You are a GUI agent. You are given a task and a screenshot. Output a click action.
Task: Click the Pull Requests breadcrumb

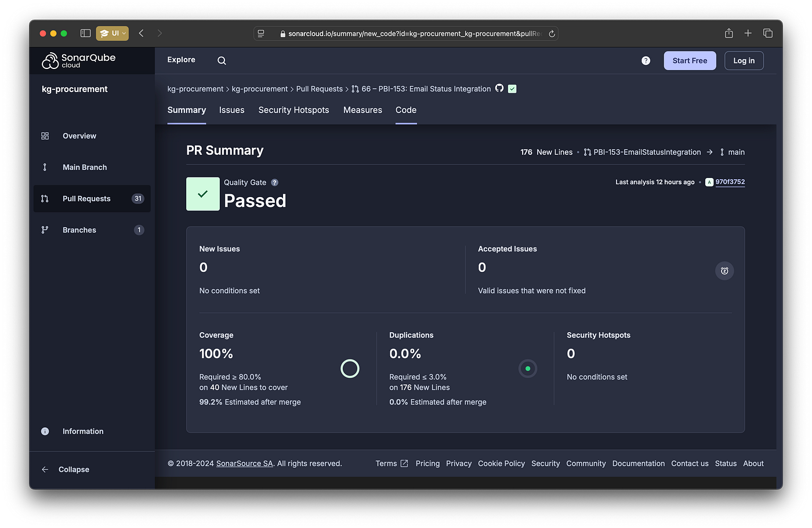coord(320,89)
